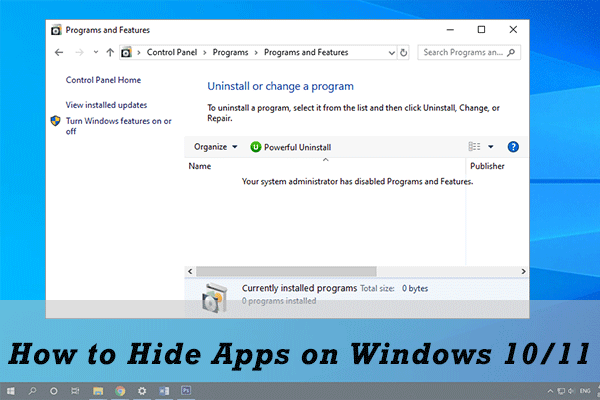Go back using the back arrow
Screen dimensions: 600x400
click(59, 52)
